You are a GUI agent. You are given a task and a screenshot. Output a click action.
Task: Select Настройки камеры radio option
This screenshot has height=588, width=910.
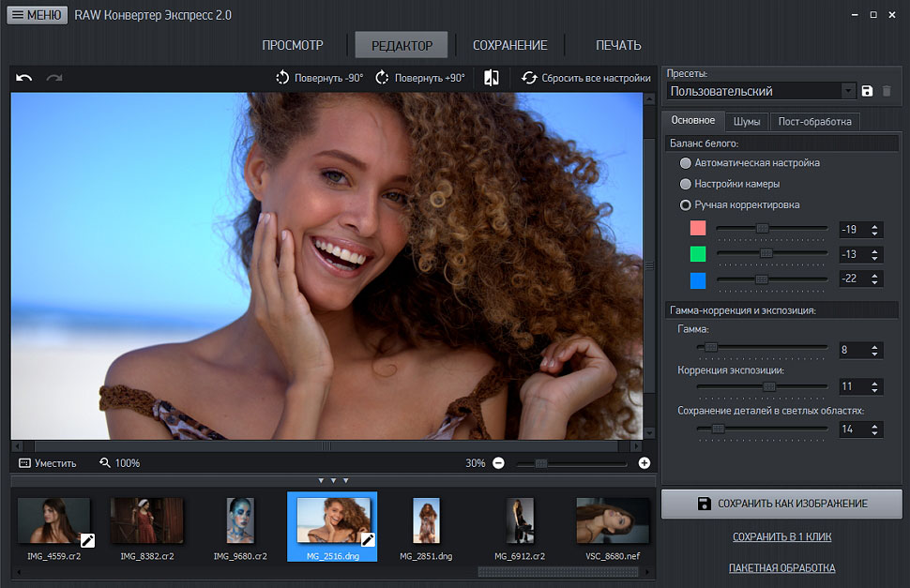tap(686, 184)
